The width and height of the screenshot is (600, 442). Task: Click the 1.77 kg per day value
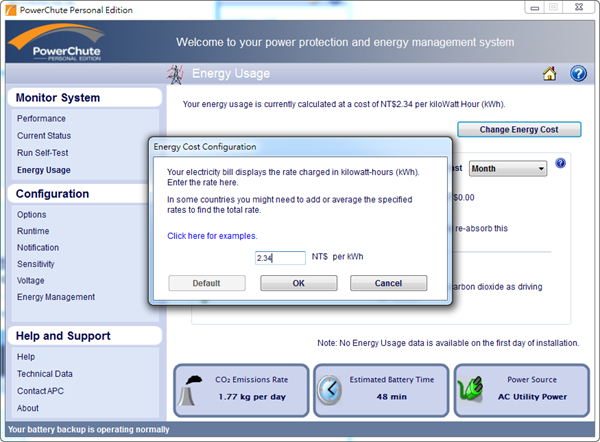coord(252,397)
